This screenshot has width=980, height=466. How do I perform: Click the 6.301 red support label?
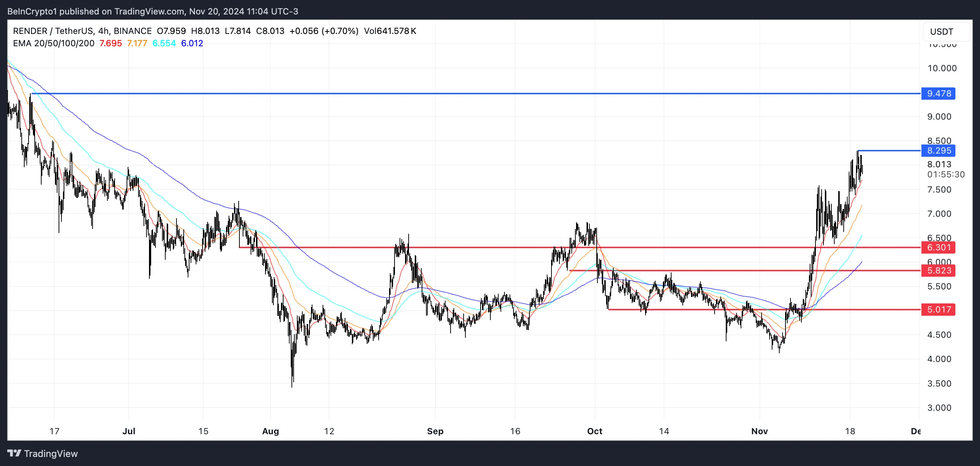[x=938, y=247]
